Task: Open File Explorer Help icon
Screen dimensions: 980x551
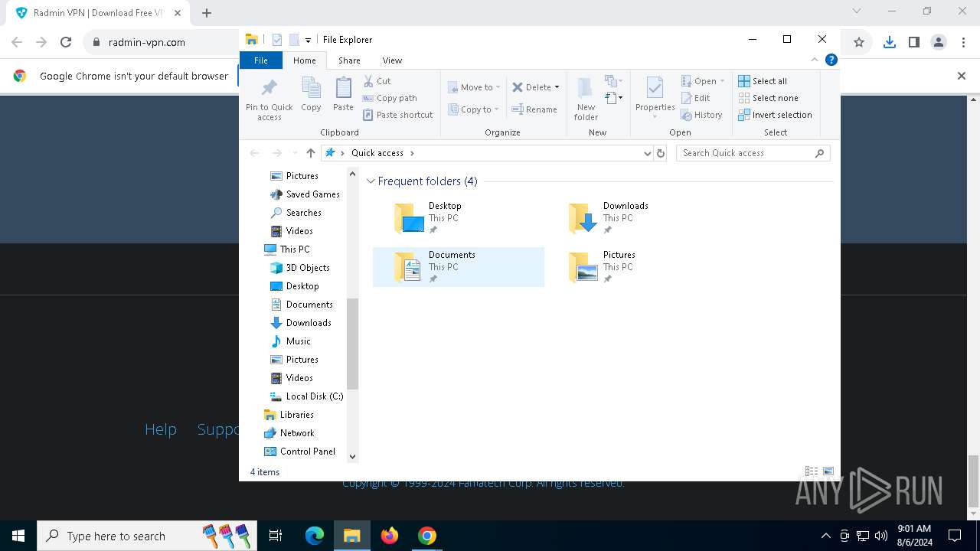Action: [x=831, y=60]
